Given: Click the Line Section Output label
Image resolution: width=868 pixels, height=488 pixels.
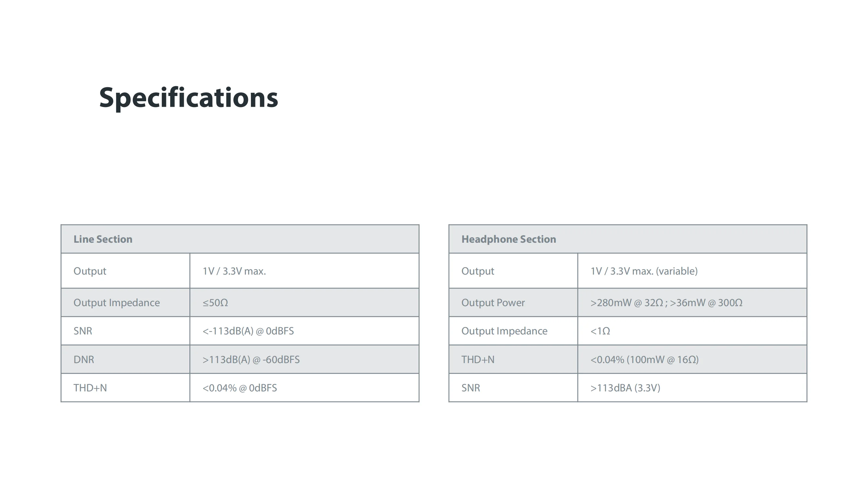Looking at the screenshot, I should (90, 271).
